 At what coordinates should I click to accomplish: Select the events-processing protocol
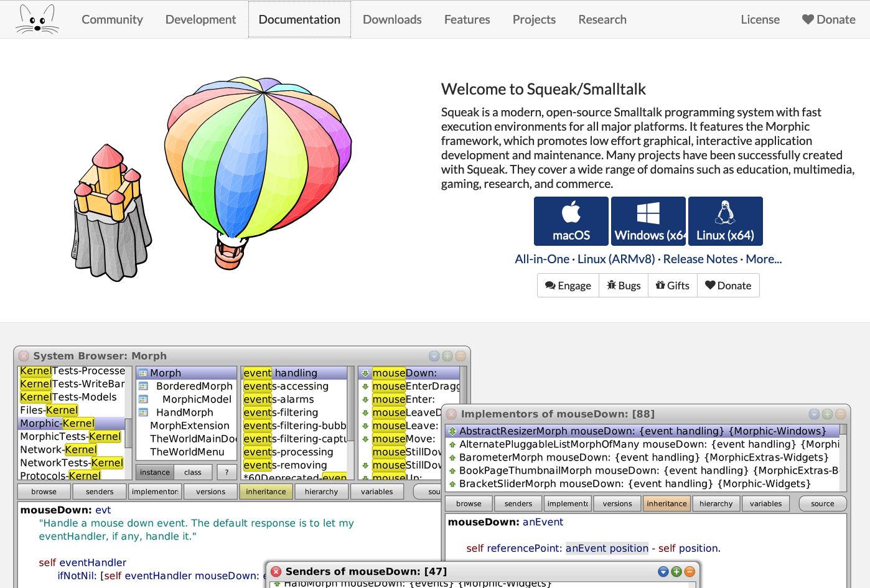[288, 452]
